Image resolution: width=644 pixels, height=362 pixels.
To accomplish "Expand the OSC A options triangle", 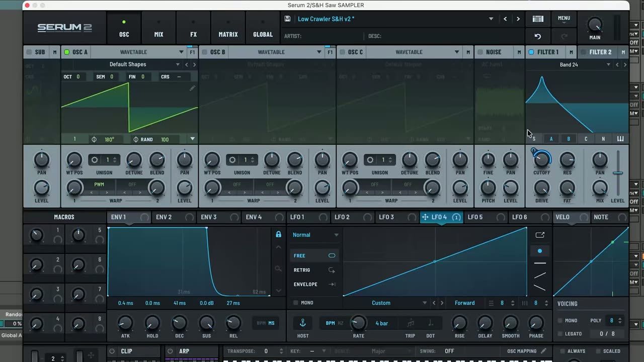I will (x=192, y=139).
